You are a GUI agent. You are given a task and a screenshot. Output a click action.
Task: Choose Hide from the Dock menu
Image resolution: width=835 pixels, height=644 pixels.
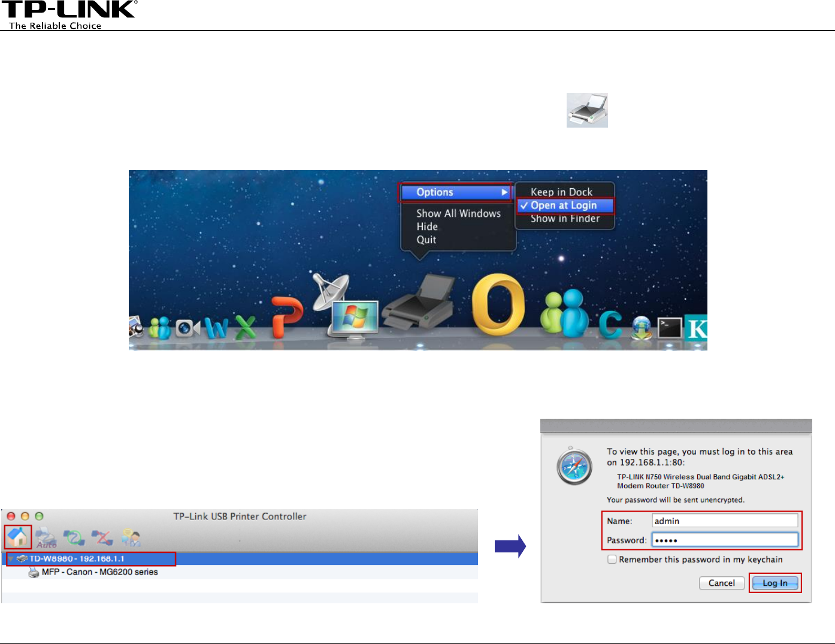click(x=427, y=226)
